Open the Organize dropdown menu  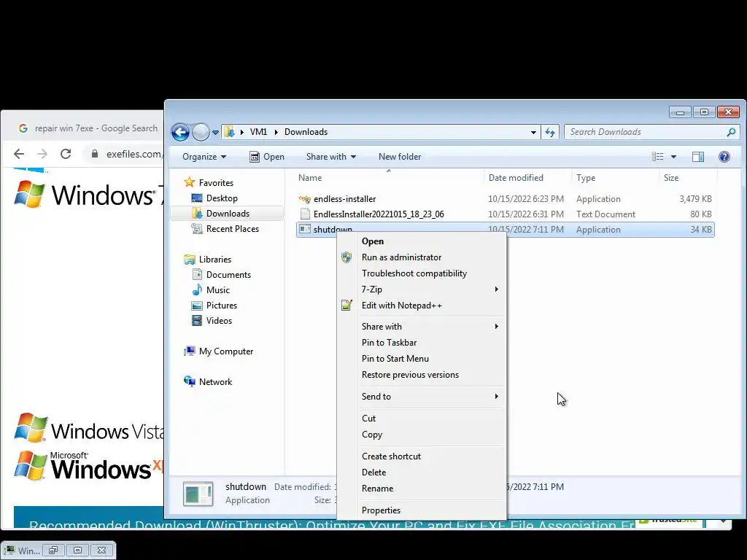click(x=204, y=157)
